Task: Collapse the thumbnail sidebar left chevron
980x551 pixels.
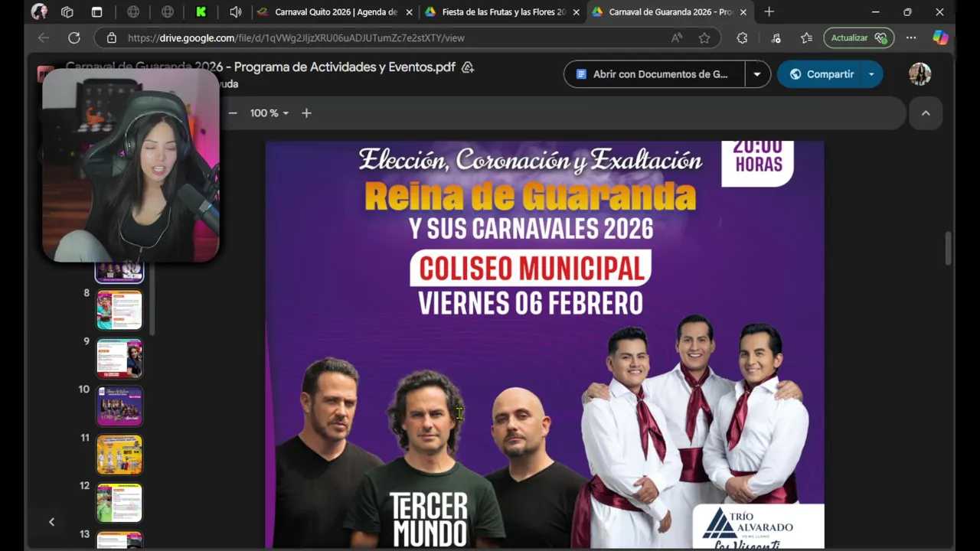Action: pyautogui.click(x=51, y=522)
